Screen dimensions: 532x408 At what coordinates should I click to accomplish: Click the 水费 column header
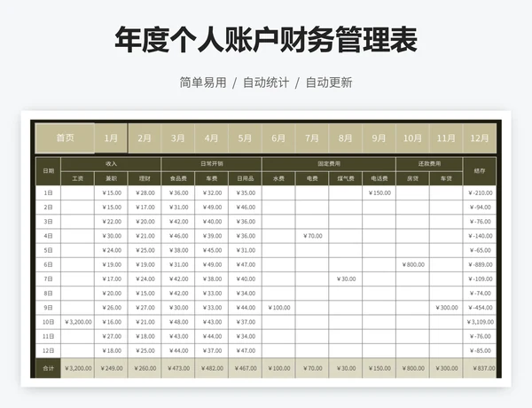[278, 178]
